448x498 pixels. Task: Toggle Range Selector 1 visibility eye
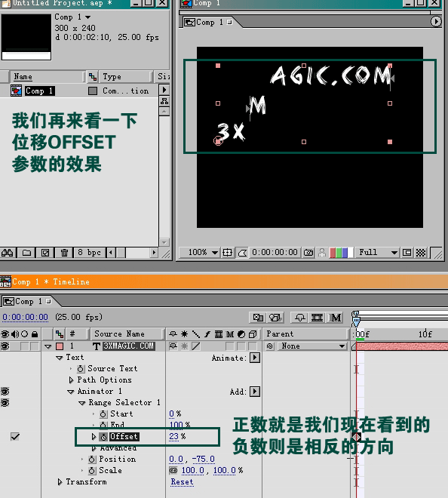click(x=5, y=403)
